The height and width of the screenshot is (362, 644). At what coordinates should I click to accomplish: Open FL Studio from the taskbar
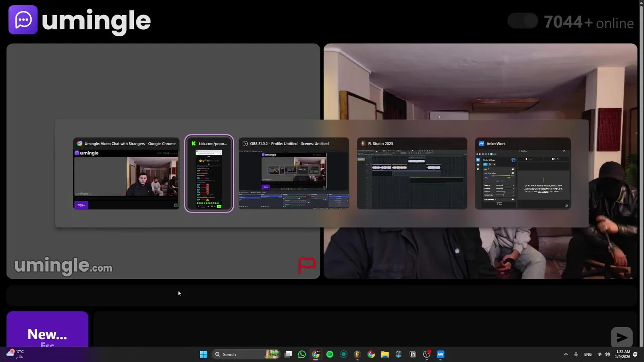pyautogui.click(x=357, y=354)
